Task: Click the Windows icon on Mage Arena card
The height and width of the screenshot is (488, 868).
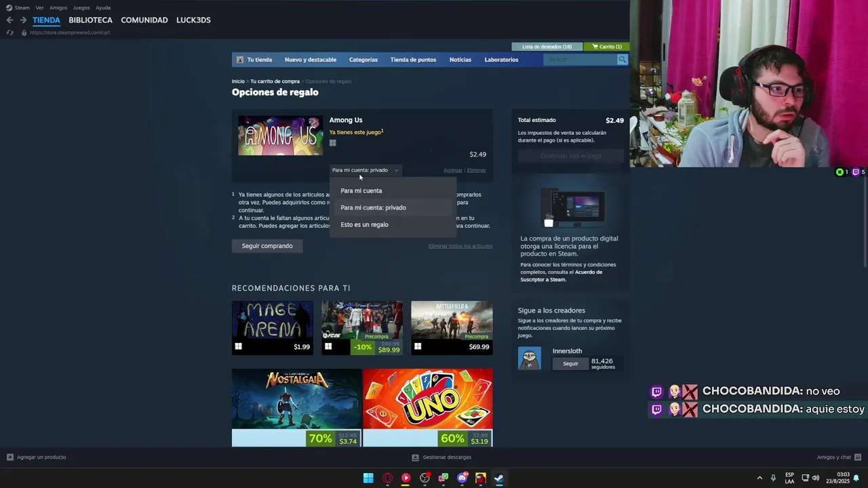Action: click(x=238, y=346)
